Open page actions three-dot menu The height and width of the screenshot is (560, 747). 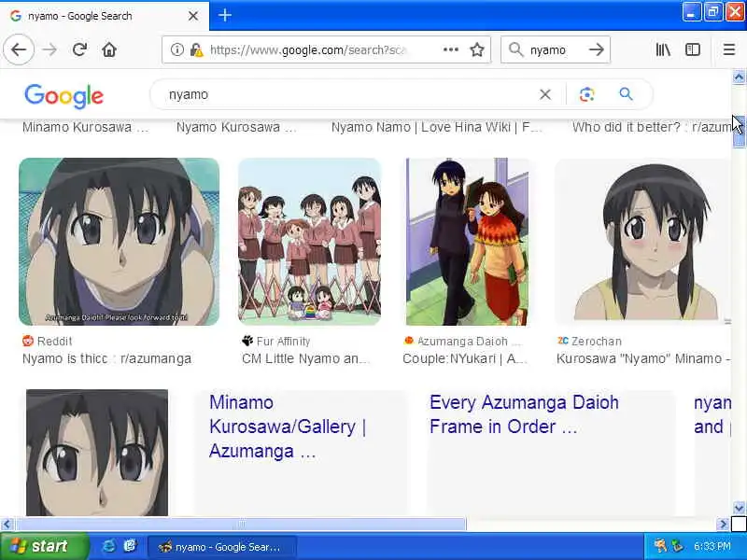point(451,49)
